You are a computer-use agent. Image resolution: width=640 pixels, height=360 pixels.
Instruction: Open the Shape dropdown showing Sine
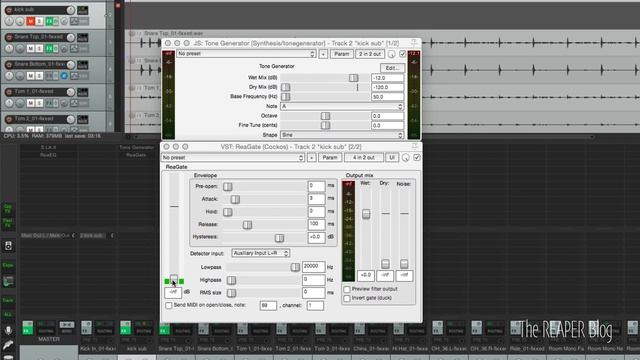click(342, 135)
